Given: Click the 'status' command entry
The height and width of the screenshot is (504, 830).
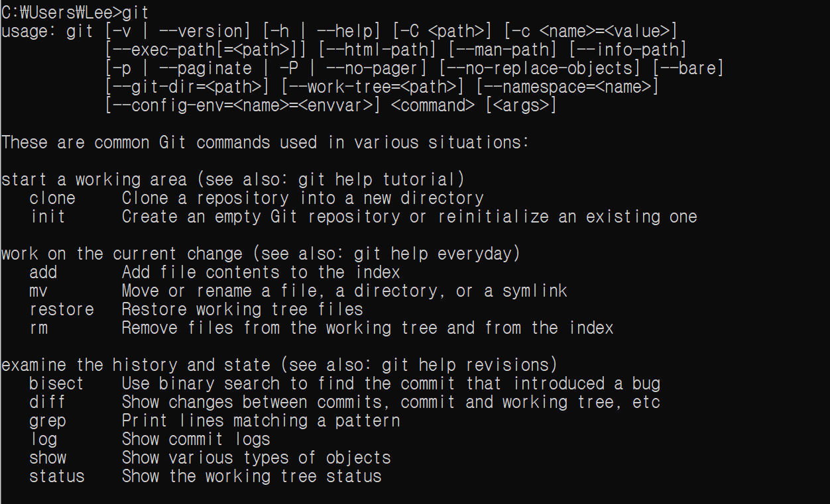Looking at the screenshot, I should pyautogui.click(x=57, y=476).
